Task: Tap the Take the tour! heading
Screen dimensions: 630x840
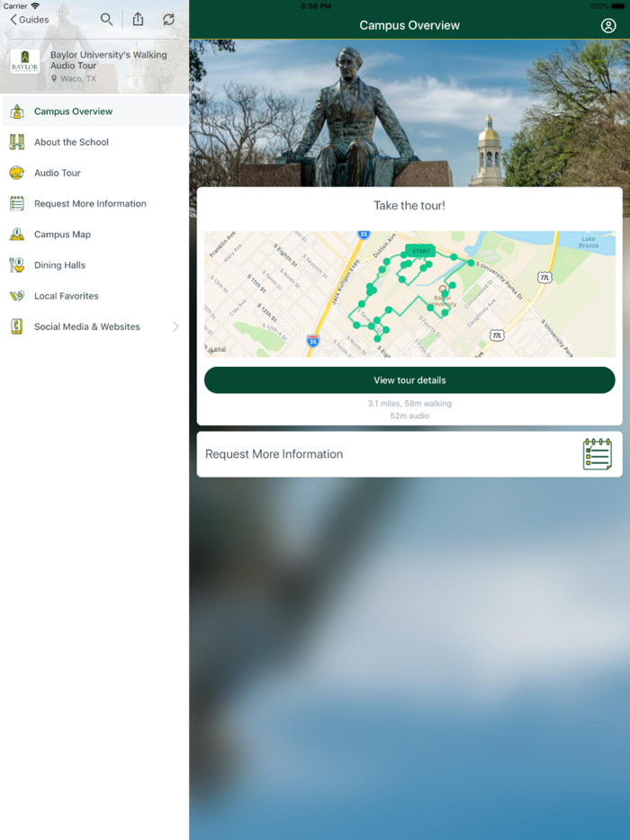Action: (409, 205)
